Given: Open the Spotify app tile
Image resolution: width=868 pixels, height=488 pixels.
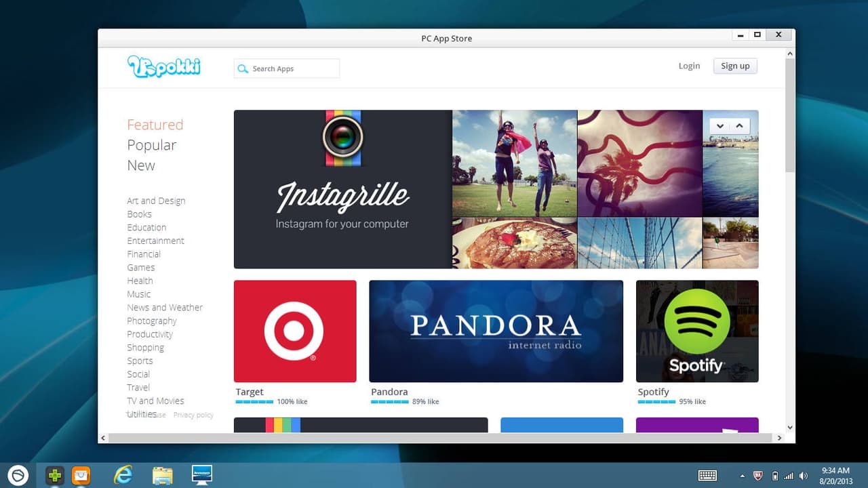Looking at the screenshot, I should tap(696, 331).
